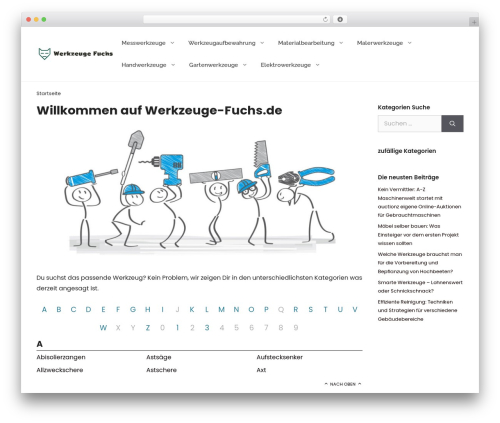
Task: Jump to letter R in alphabet index
Action: 296,310
